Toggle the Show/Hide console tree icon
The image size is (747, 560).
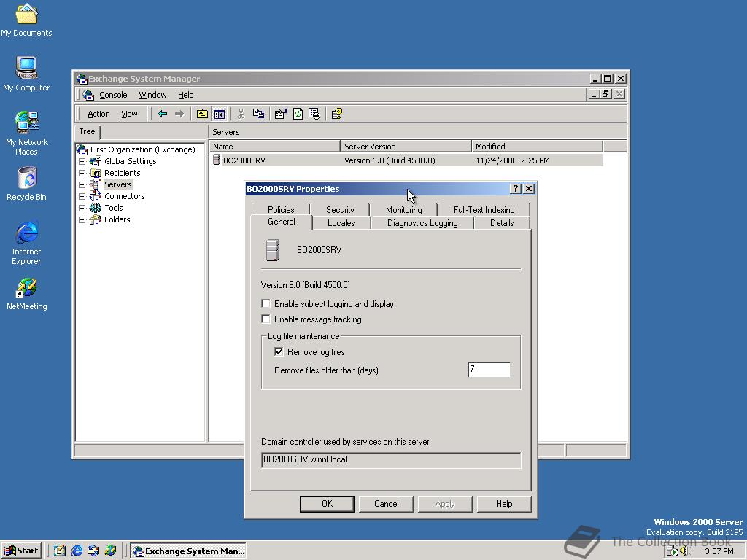[219, 114]
